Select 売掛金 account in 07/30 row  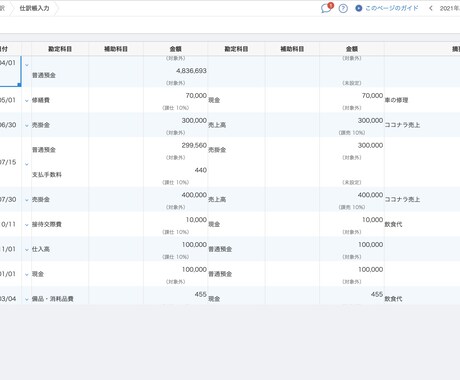click(41, 199)
